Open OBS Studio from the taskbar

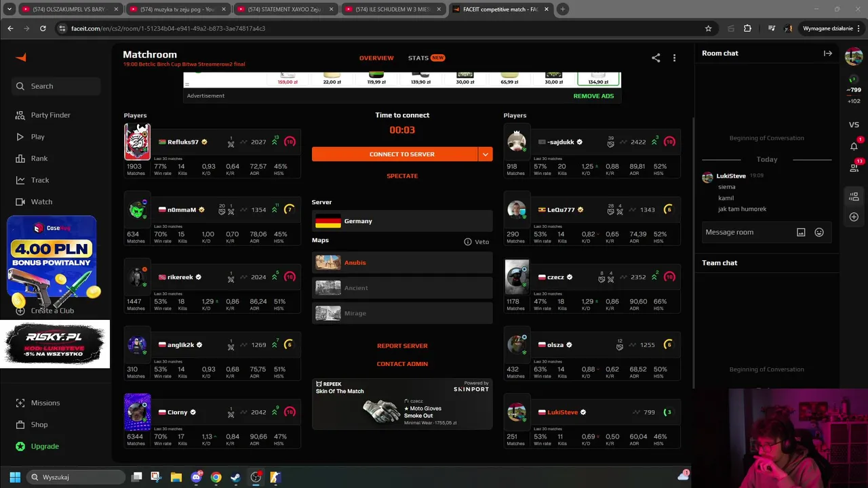tap(256, 477)
